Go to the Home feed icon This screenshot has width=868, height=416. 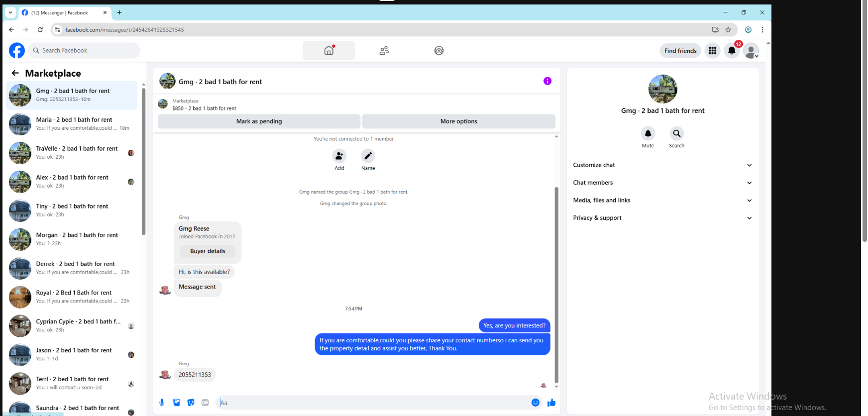[329, 50]
